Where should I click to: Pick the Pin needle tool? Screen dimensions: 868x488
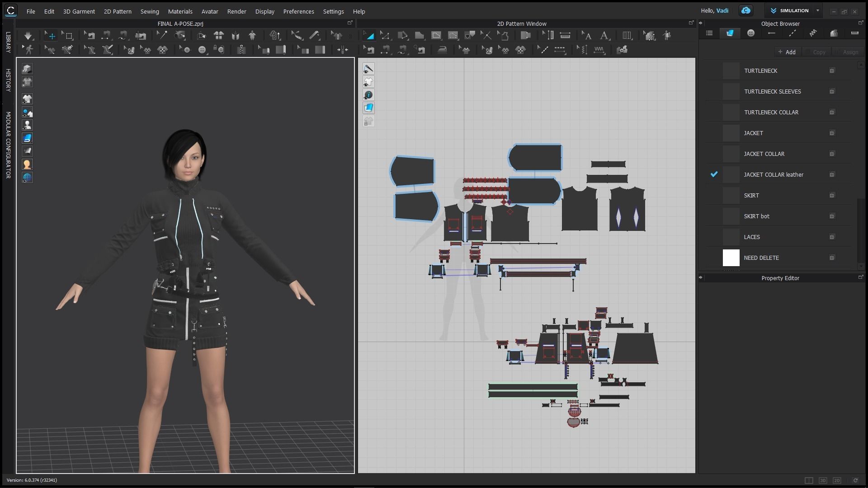point(161,35)
